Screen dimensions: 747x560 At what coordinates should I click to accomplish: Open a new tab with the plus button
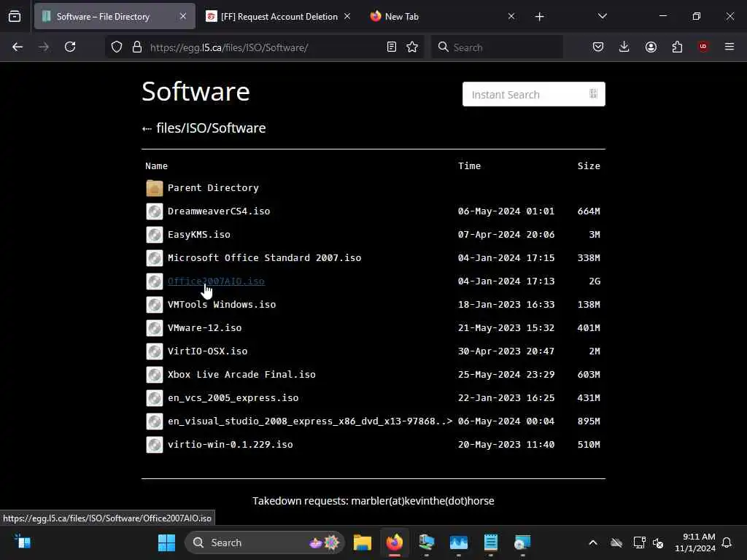tap(539, 17)
